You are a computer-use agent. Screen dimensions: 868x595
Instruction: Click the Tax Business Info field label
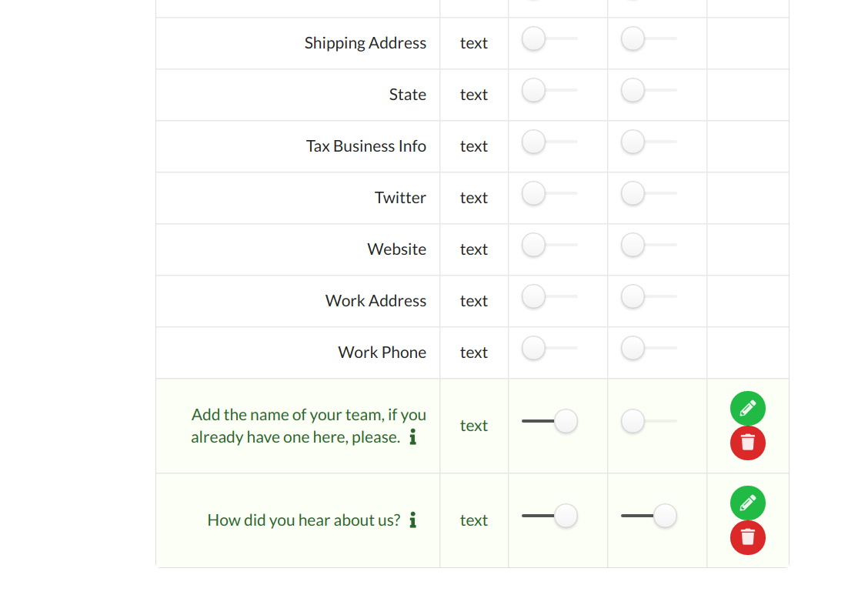tap(366, 146)
